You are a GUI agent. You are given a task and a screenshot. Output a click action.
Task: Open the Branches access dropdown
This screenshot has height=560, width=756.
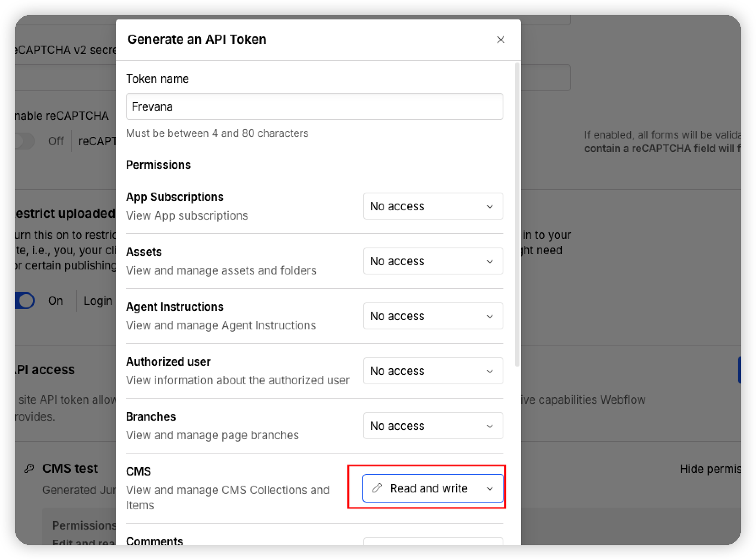pos(433,426)
